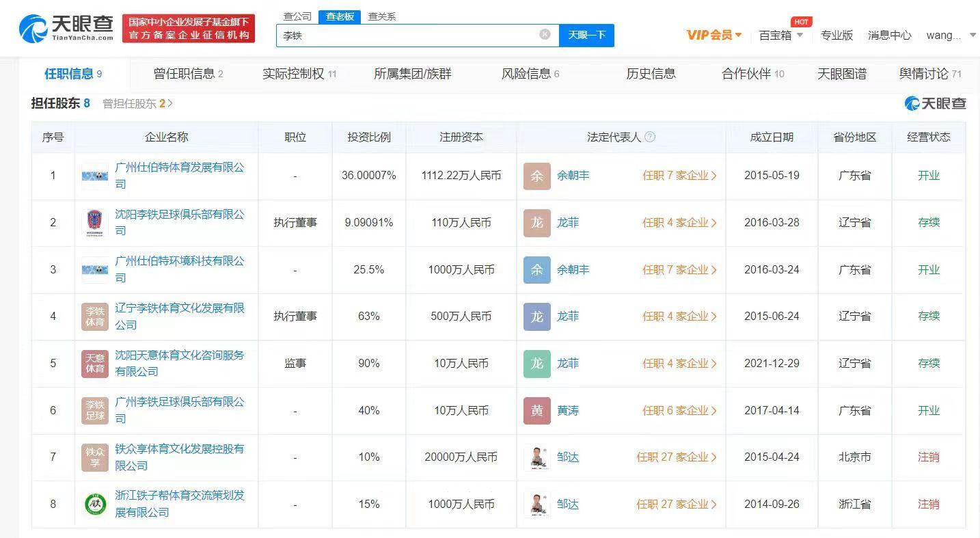This screenshot has height=538, width=980.
Task: Open 浙江铁子帮体育交流策划发展有限公司 link
Action: point(180,505)
